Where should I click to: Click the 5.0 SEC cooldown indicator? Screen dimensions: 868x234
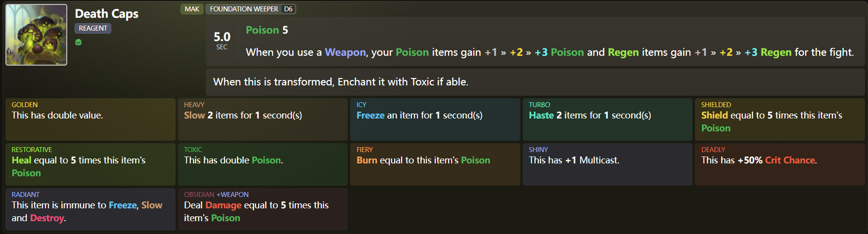coord(222,40)
